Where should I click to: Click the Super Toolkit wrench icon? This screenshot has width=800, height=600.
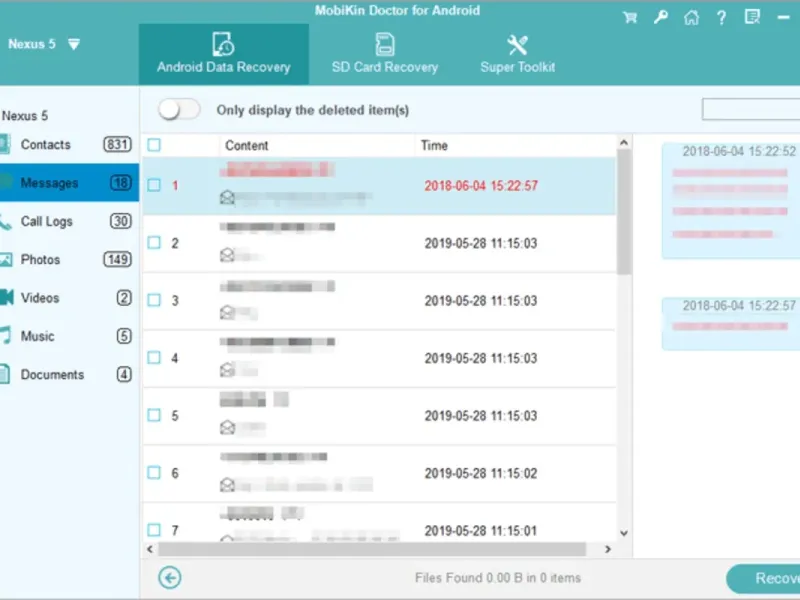tap(517, 45)
